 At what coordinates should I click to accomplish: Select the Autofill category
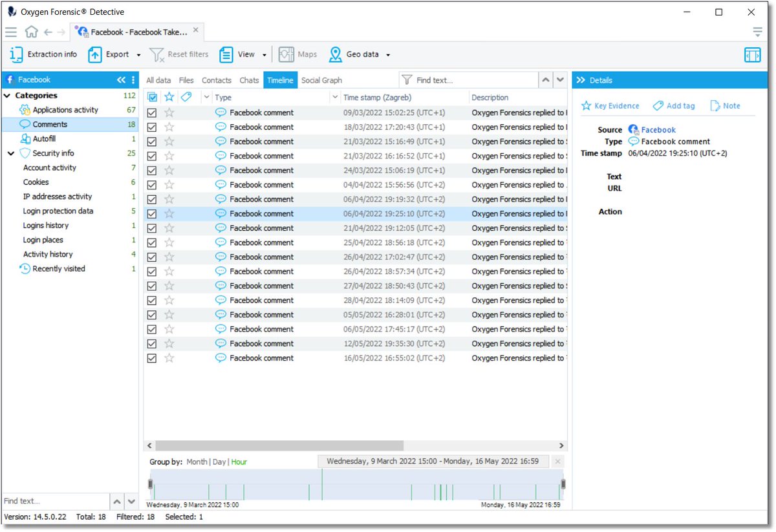coord(44,139)
